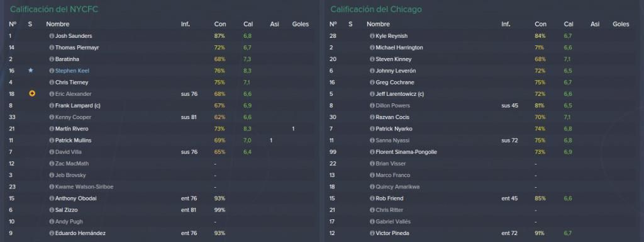
Task: Open Victor Pineda's player profile
Action: pyautogui.click(x=392, y=233)
